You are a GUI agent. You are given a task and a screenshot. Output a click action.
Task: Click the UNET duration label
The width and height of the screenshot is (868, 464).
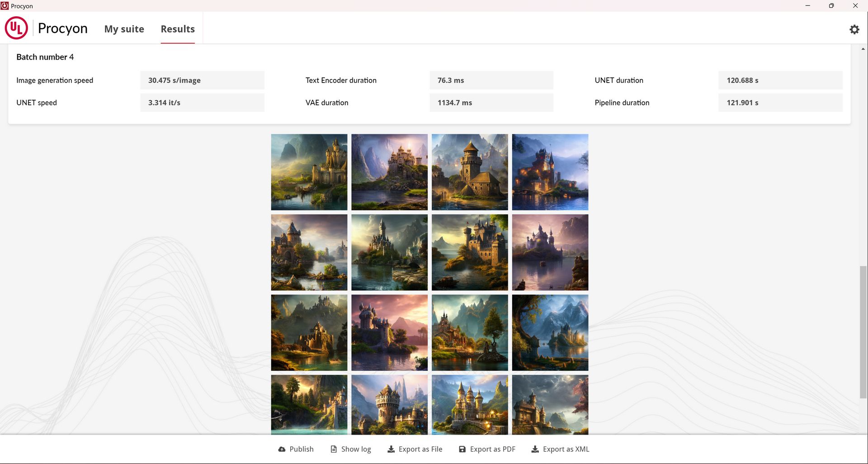619,80
